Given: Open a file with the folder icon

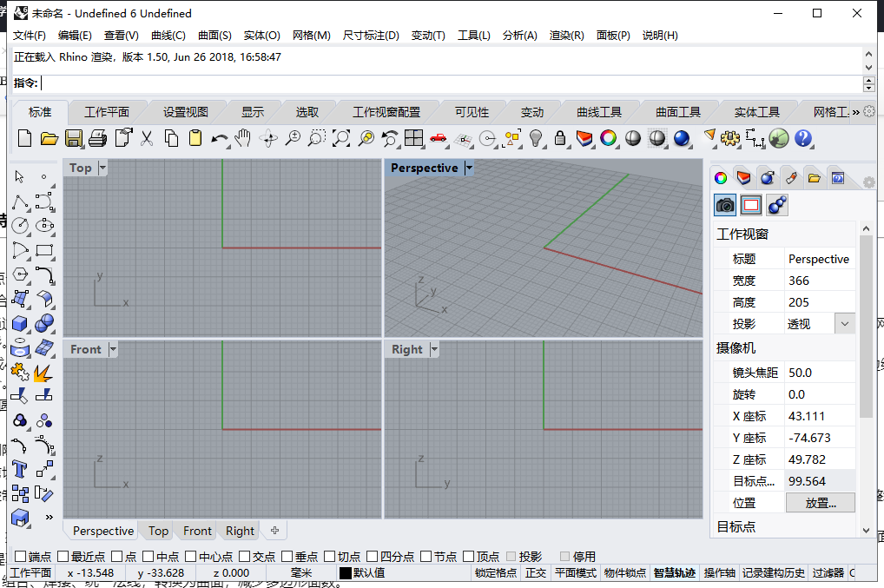Looking at the screenshot, I should pos(49,138).
